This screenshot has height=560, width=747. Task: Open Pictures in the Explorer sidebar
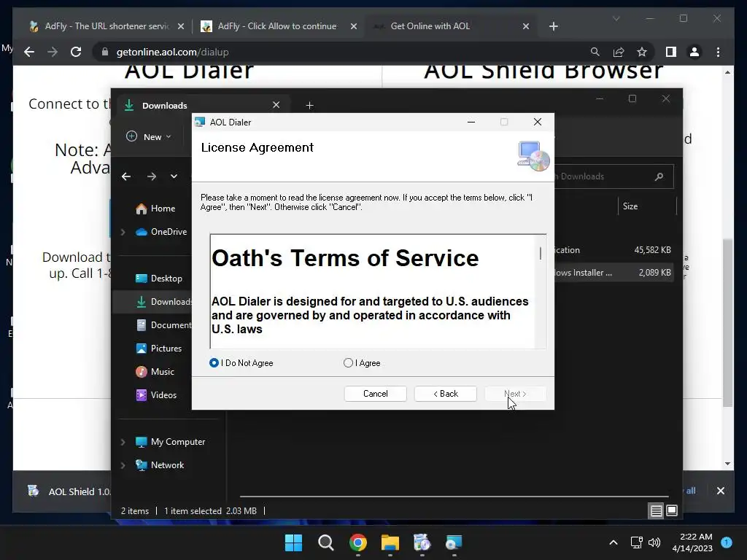pyautogui.click(x=158, y=349)
